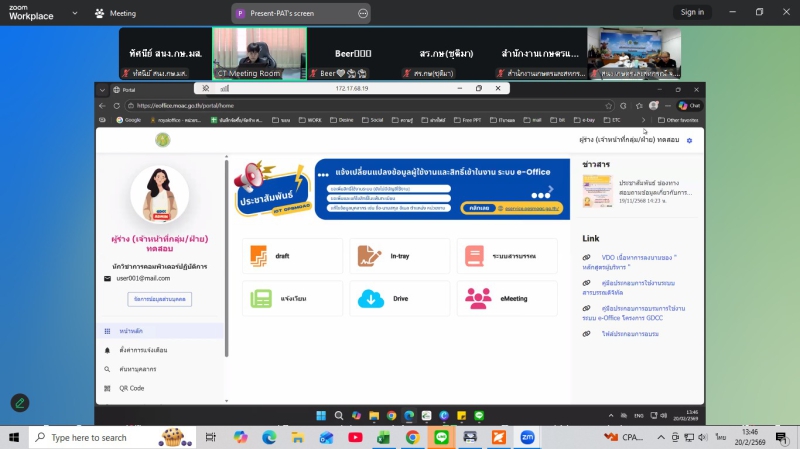
Task: Click the manage personal info button
Action: tap(159, 299)
